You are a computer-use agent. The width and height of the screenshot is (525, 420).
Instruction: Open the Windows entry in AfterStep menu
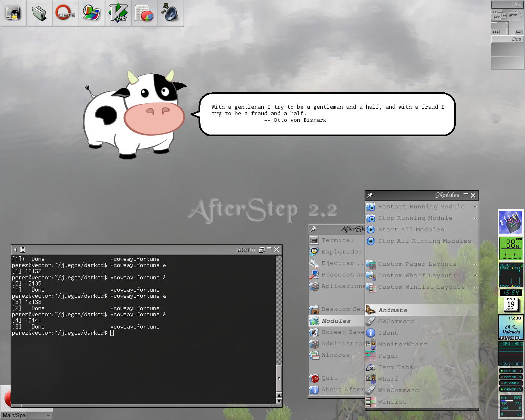click(x=337, y=355)
